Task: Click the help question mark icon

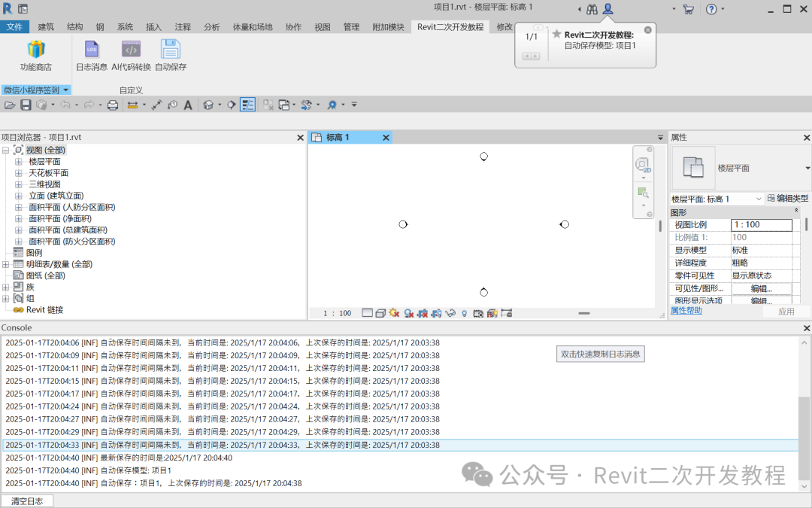Action: 711,9
